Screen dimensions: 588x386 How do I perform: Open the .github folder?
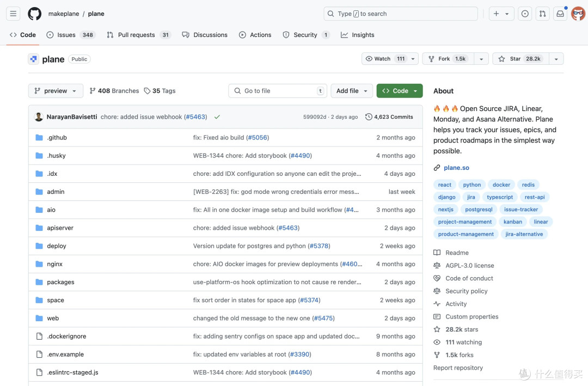click(x=57, y=137)
